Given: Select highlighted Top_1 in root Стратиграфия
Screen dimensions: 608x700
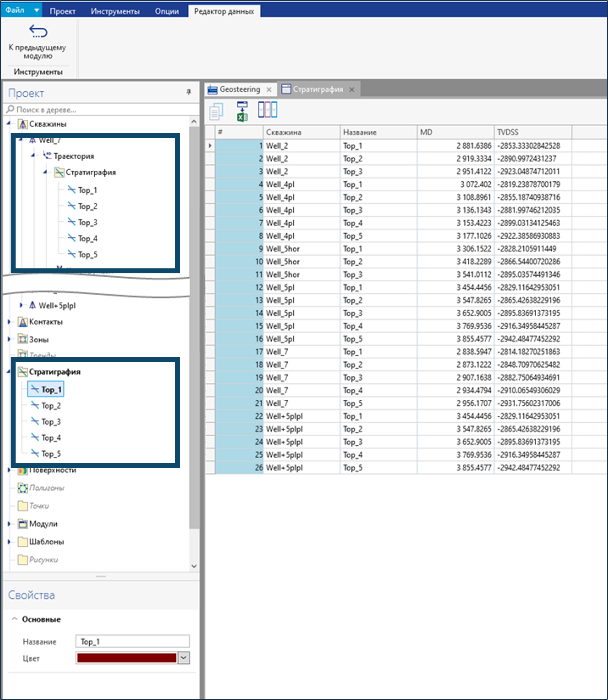Looking at the screenshot, I should [46, 389].
